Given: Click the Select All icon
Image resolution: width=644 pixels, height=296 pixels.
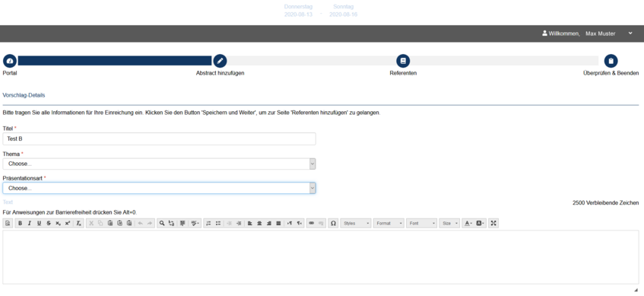Looking at the screenshot, I should (x=182, y=223).
